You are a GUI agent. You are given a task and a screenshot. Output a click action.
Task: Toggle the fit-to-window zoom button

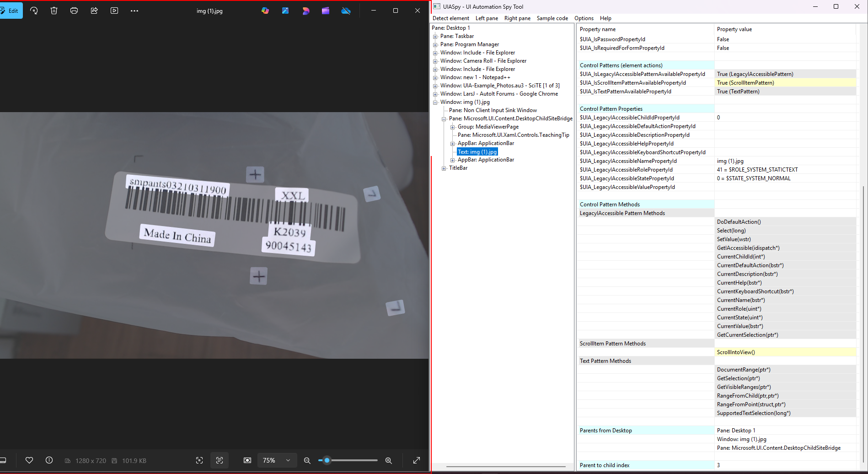247,460
